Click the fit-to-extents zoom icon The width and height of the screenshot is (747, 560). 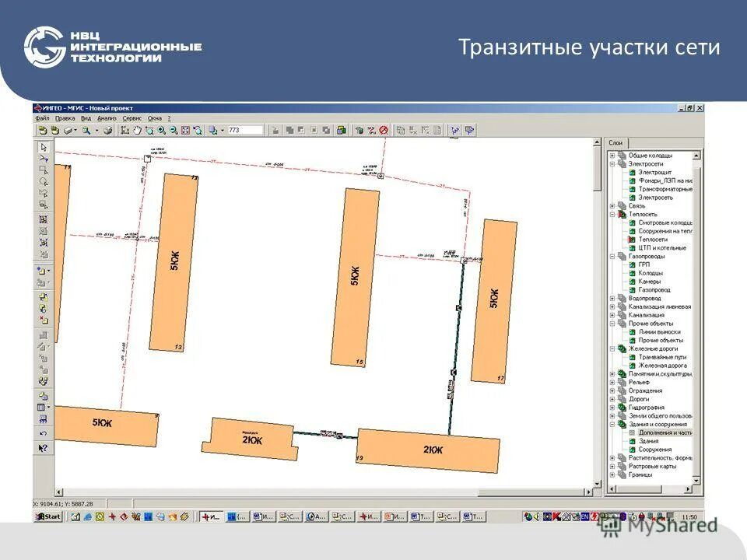[186, 129]
